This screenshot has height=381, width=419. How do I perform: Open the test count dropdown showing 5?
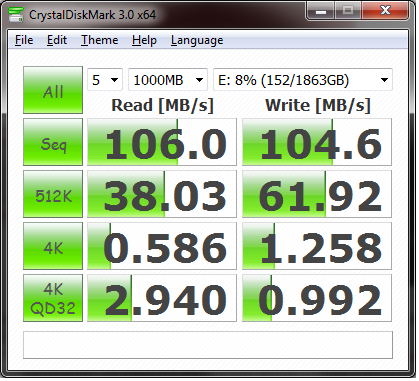tap(105, 80)
